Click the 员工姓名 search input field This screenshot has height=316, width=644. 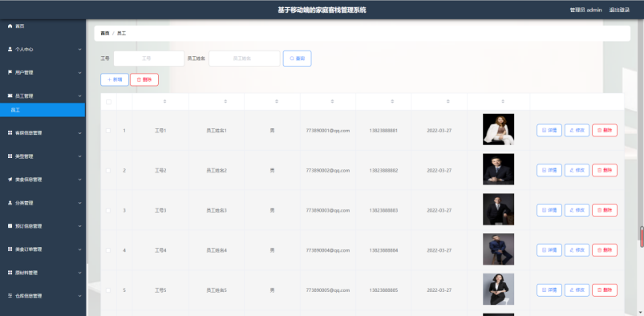pyautogui.click(x=245, y=59)
